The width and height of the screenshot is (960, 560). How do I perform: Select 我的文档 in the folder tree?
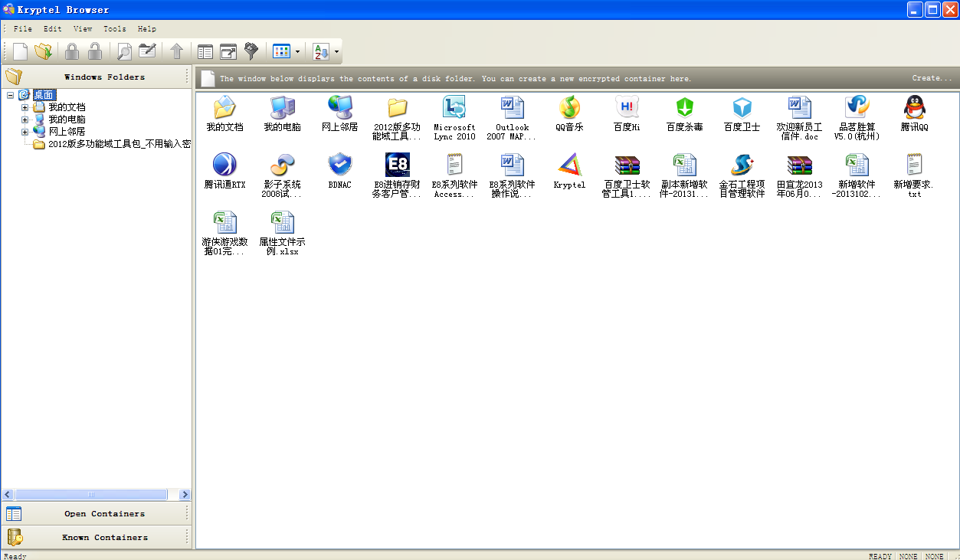point(67,107)
